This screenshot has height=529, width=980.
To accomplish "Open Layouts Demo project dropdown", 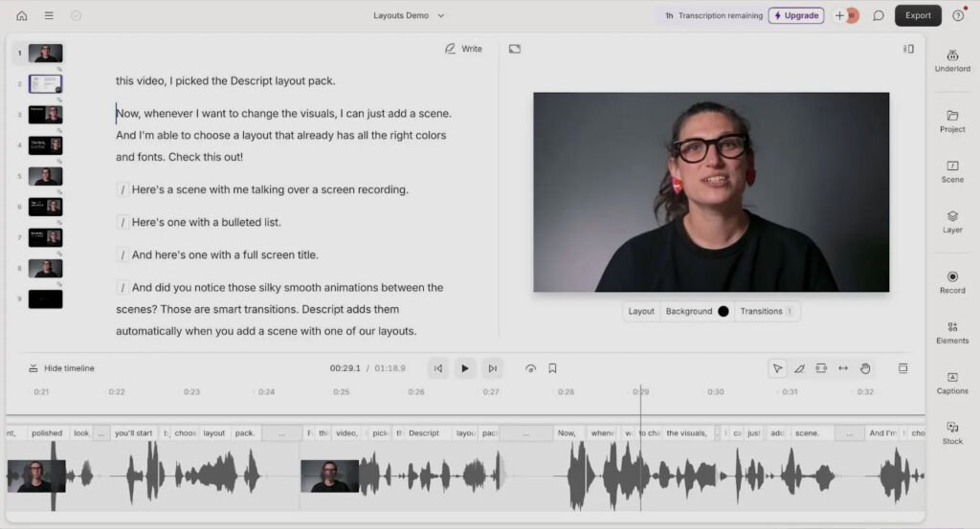I will click(409, 15).
